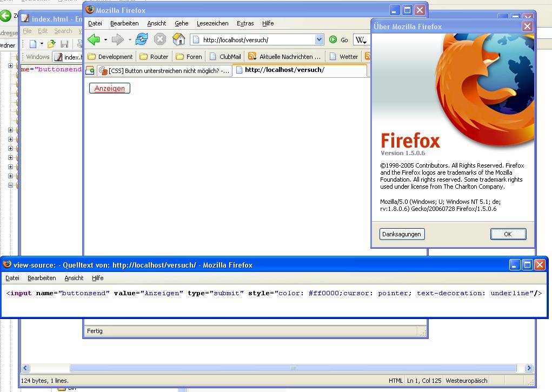Image resolution: width=552 pixels, height=392 pixels.
Task: Switch to the CSS Button unterstreichen tab
Action: pyautogui.click(x=164, y=71)
